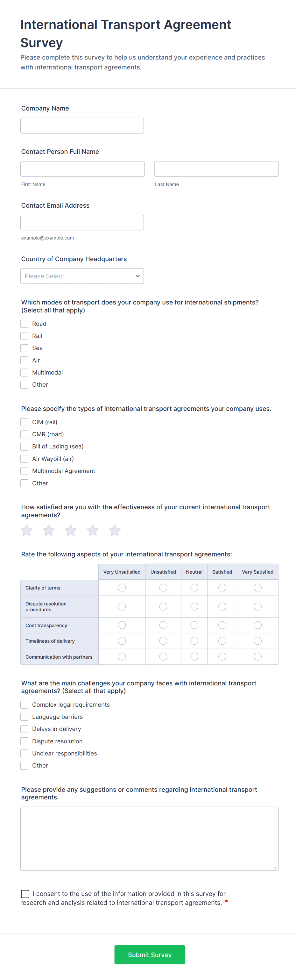Click the Last Name input box
Screen dimensions: 296x980
tap(216, 169)
